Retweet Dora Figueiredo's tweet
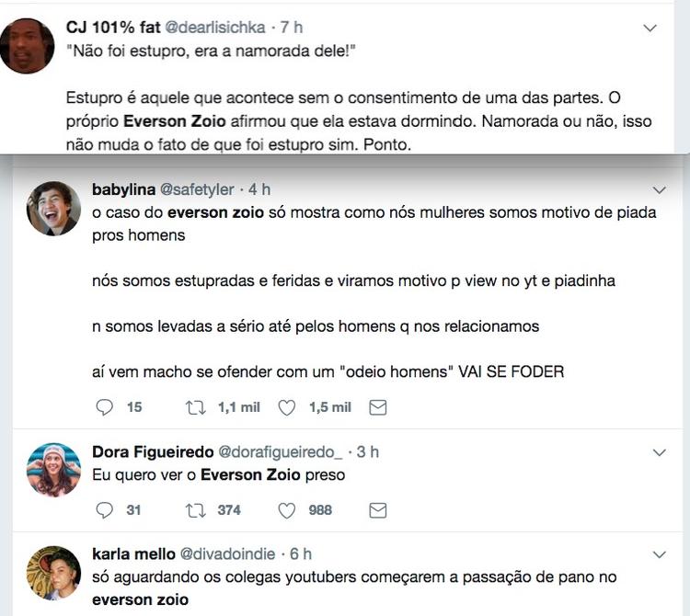The width and height of the screenshot is (690, 616). (195, 510)
